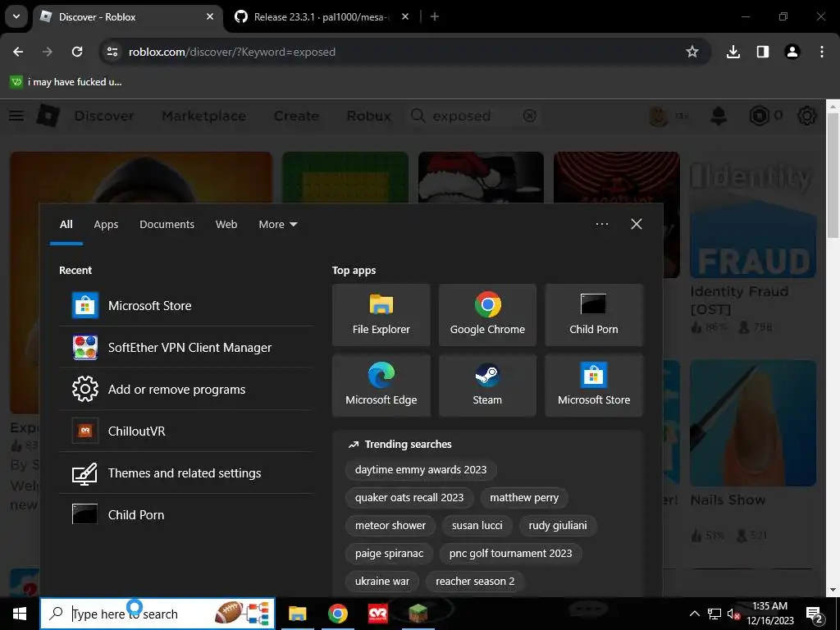Open Roblox notifications bell

pos(719,115)
